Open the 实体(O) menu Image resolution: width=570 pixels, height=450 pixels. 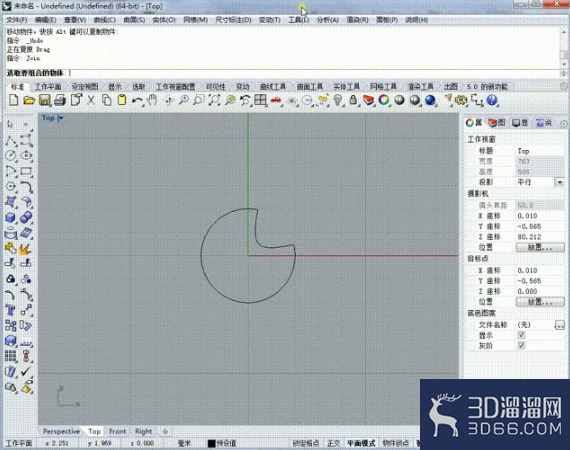click(x=164, y=20)
